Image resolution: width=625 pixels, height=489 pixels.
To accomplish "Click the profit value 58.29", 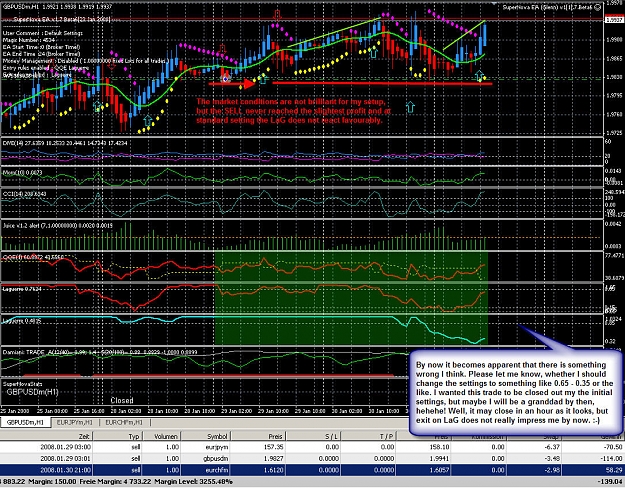I will pyautogui.click(x=614, y=470).
